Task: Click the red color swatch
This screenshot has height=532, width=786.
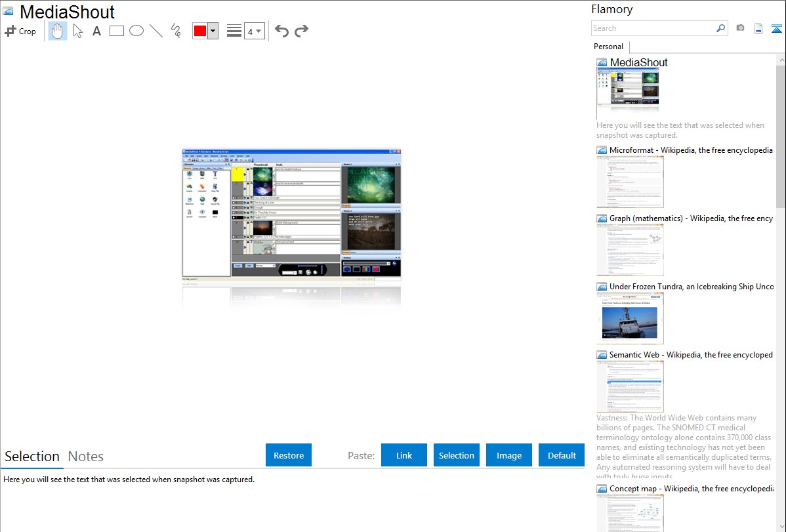Action: point(200,31)
